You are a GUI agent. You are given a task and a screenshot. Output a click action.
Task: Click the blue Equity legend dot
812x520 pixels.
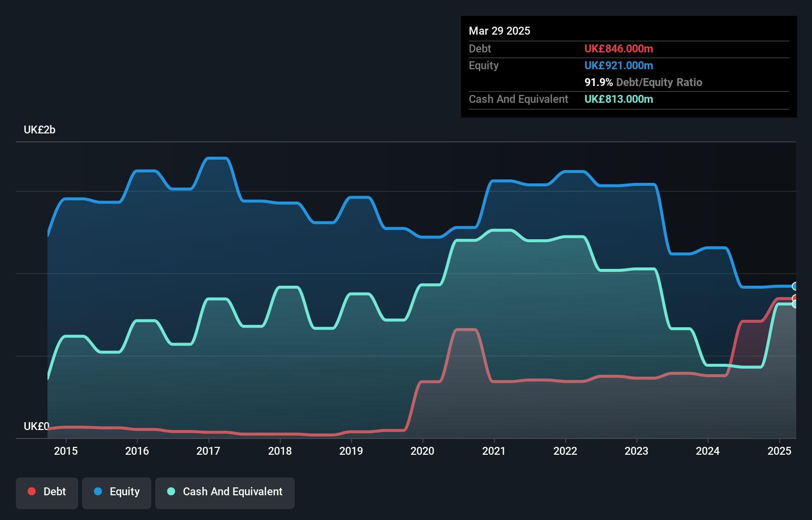97,491
